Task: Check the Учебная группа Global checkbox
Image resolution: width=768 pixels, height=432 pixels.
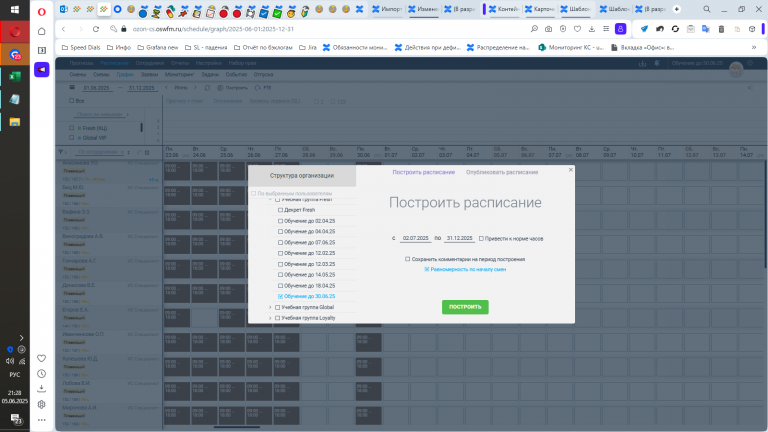Action: tap(278, 307)
